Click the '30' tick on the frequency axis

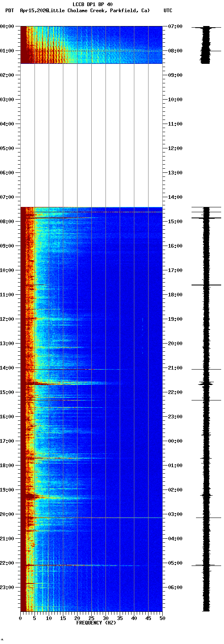(106, 618)
